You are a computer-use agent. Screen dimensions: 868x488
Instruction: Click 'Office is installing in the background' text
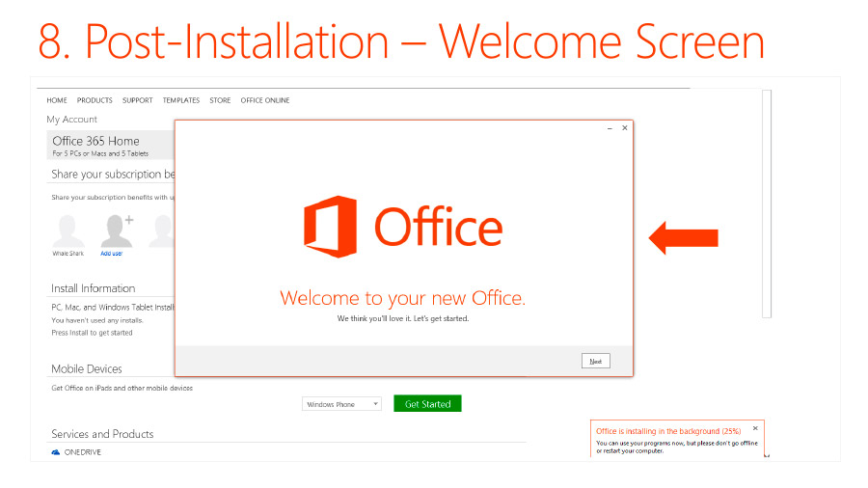[668, 431]
